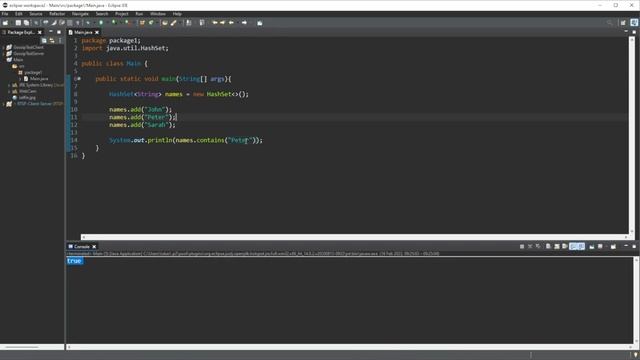640x360 pixels.
Task: Click the Clear Console icon
Action: tap(548, 246)
